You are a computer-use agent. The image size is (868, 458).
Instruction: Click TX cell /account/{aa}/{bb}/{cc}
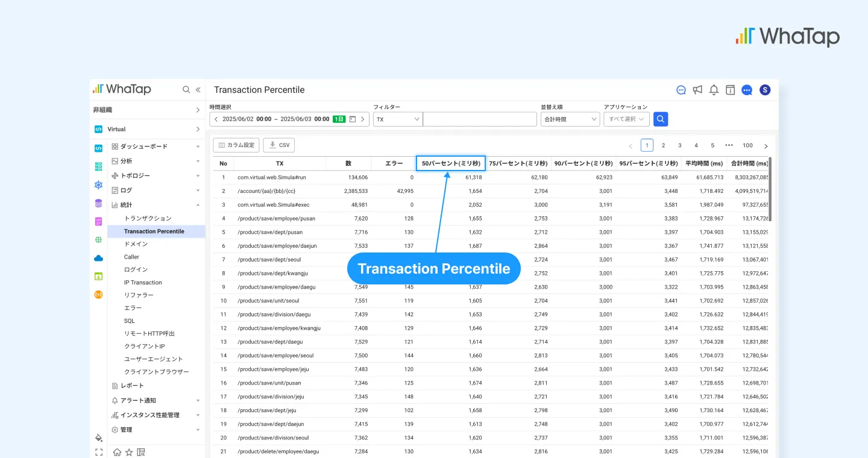[x=266, y=191]
